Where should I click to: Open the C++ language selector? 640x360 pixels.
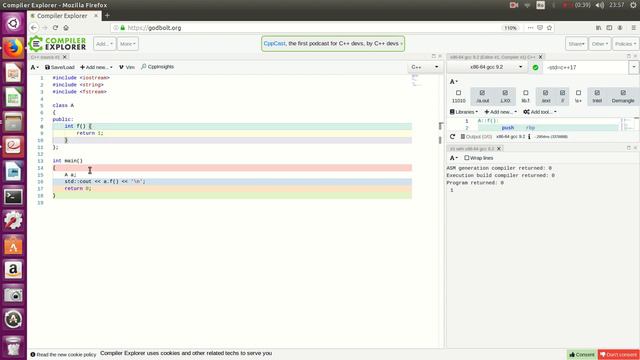click(424, 67)
